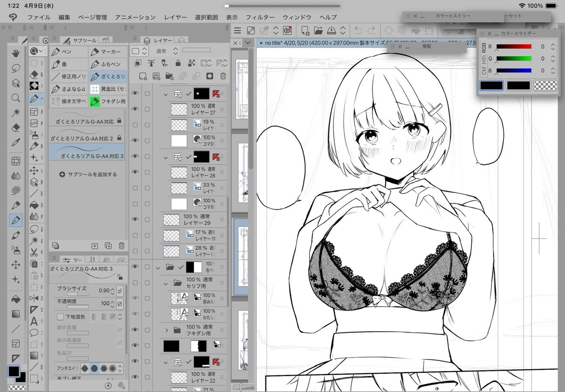
Task: Select the Auto select magic wand tool
Action: (16, 112)
